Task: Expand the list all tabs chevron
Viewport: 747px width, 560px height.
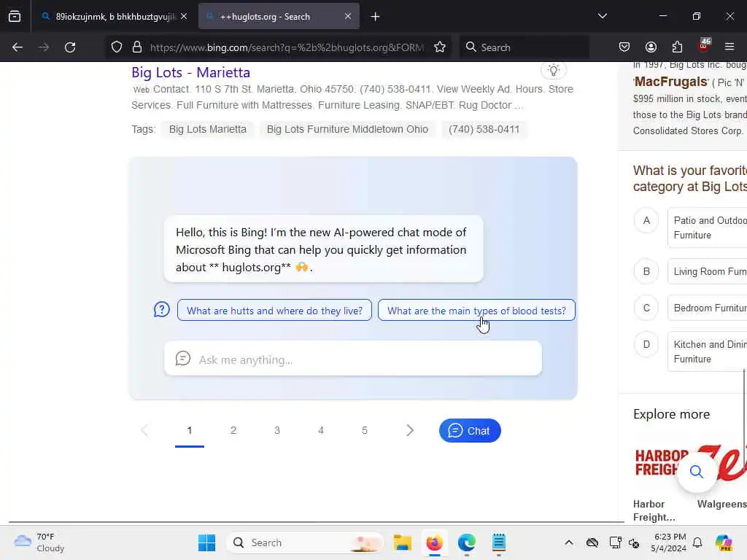Action: (x=602, y=16)
